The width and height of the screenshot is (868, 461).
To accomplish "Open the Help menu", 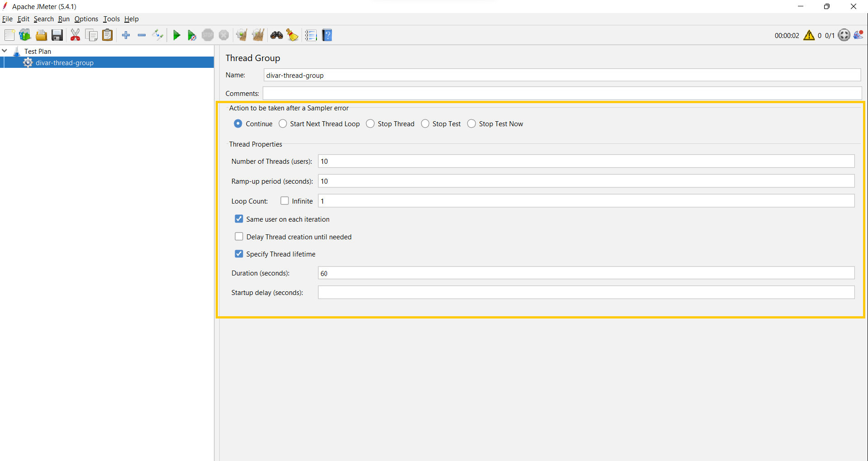I will 131,19.
